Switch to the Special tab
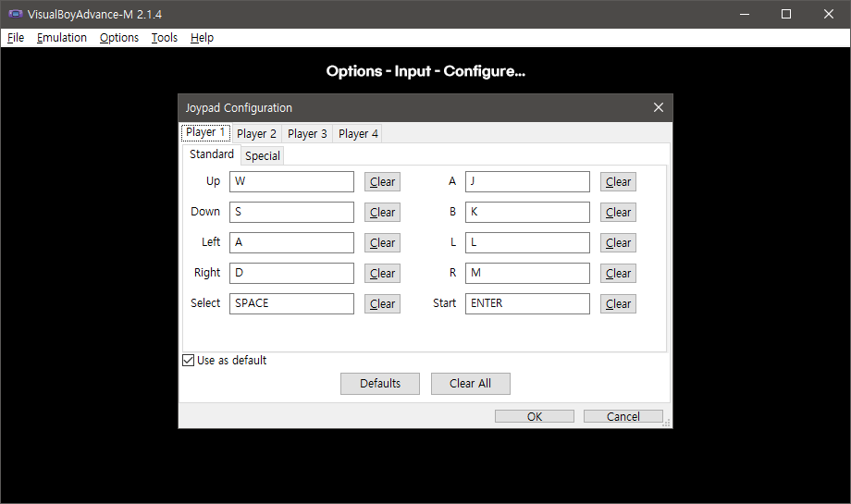851x504 pixels. [263, 155]
